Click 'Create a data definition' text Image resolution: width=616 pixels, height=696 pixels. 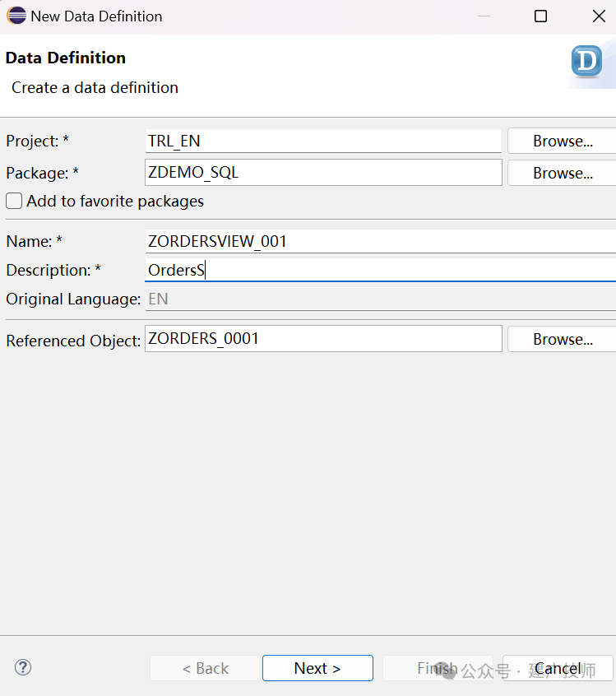point(95,87)
